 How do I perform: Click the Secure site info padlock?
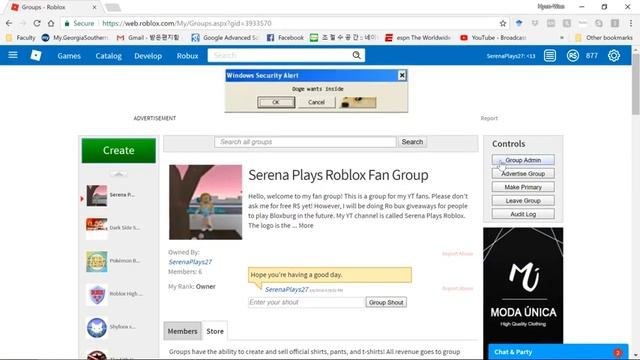(x=67, y=23)
